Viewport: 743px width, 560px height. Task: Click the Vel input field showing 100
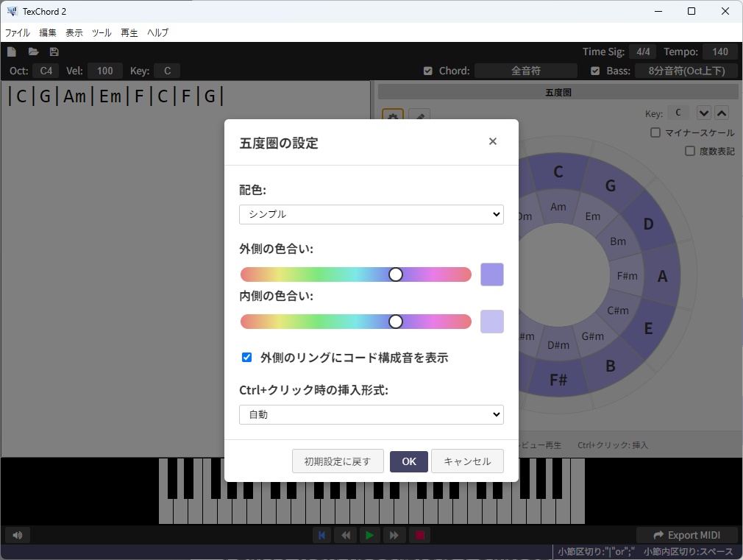(105, 71)
